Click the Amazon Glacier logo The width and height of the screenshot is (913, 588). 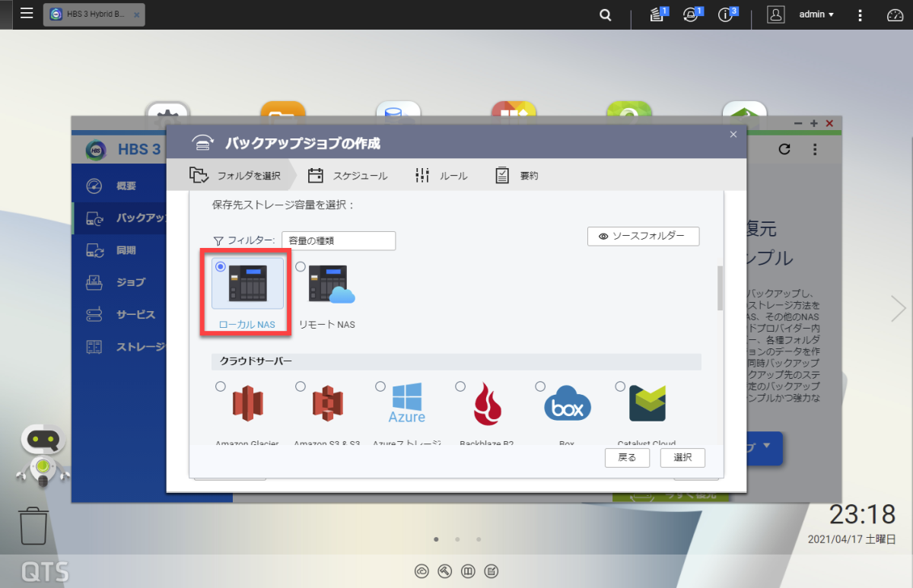pyautogui.click(x=247, y=404)
